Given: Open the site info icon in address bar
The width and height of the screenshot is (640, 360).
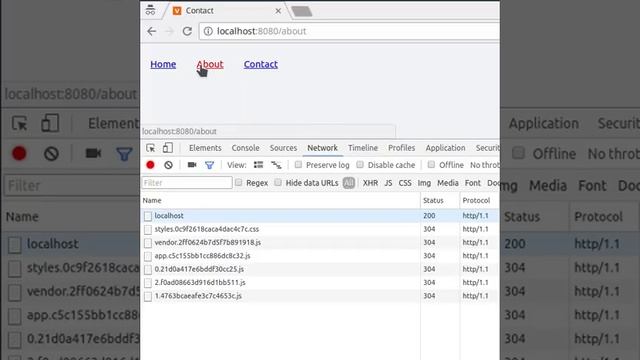Looking at the screenshot, I should (208, 31).
